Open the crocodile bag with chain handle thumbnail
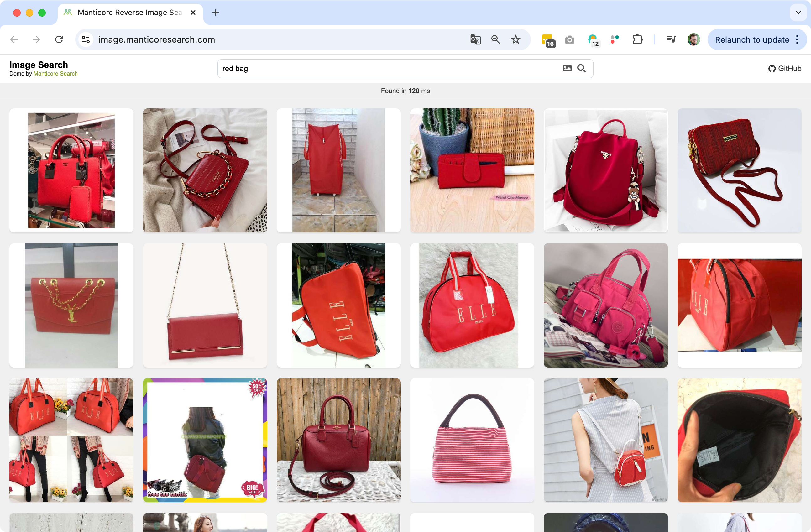Viewport: 811px width, 532px height. tap(205, 170)
